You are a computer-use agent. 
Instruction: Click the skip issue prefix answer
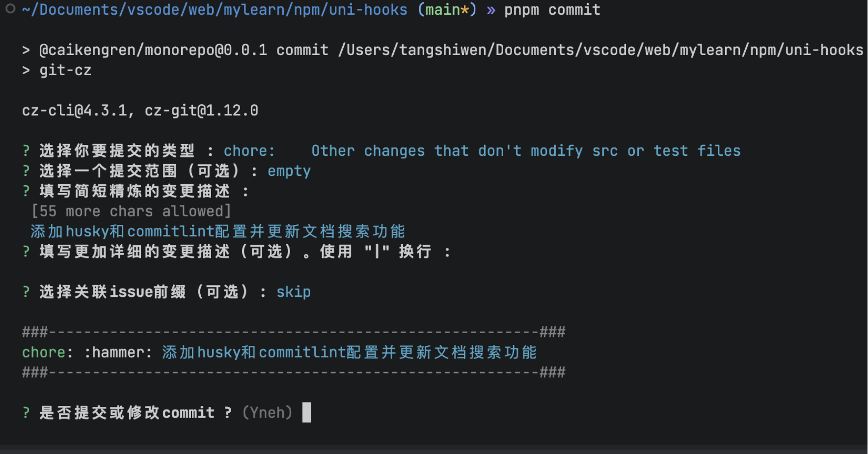point(293,292)
